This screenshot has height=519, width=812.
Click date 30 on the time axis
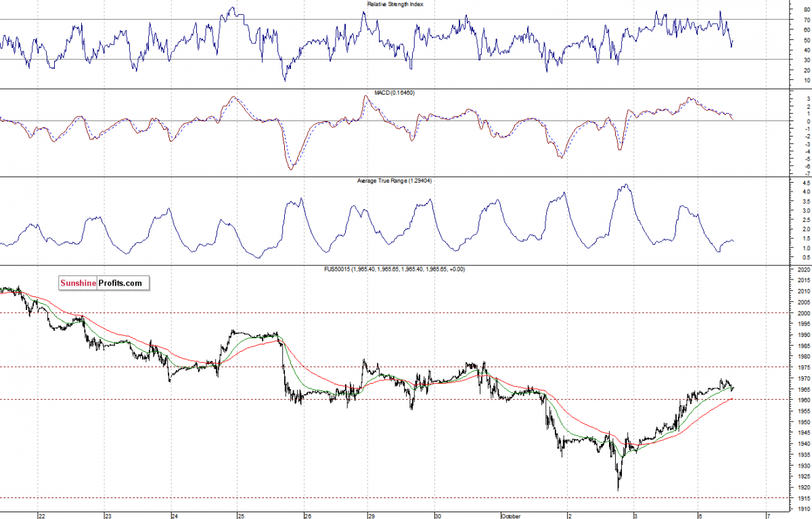438,516
